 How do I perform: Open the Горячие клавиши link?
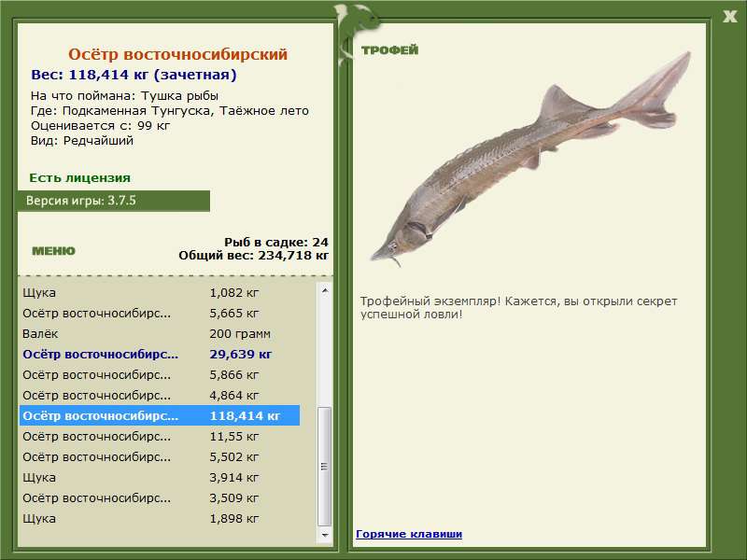coord(409,534)
